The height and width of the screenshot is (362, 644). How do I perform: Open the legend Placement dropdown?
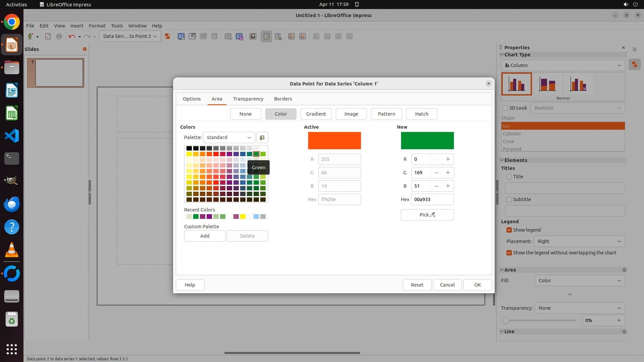click(x=579, y=241)
